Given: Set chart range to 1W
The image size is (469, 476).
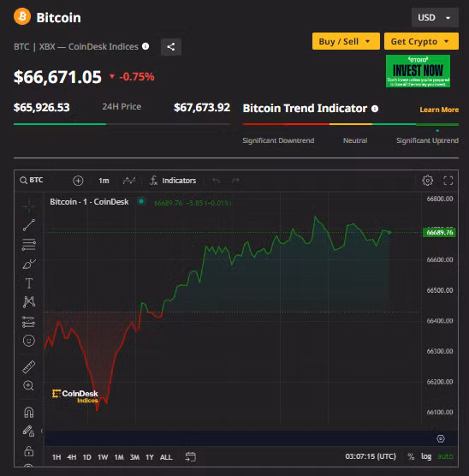Looking at the screenshot, I should coord(103,457).
